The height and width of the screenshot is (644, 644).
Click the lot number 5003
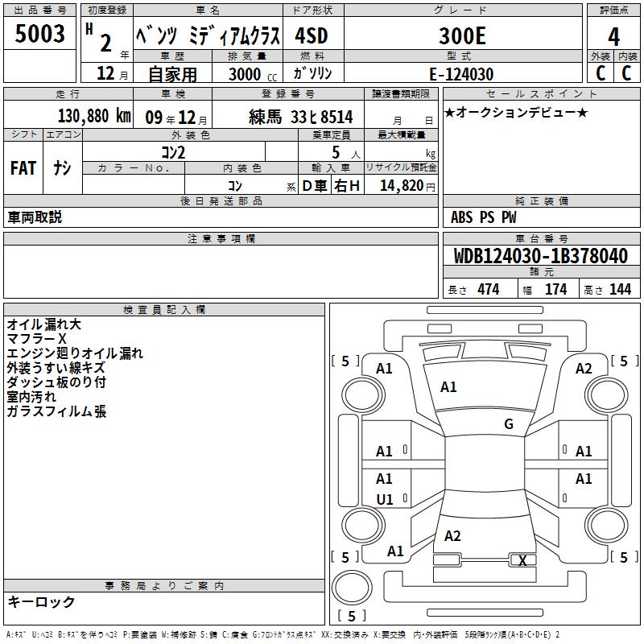click(40, 35)
